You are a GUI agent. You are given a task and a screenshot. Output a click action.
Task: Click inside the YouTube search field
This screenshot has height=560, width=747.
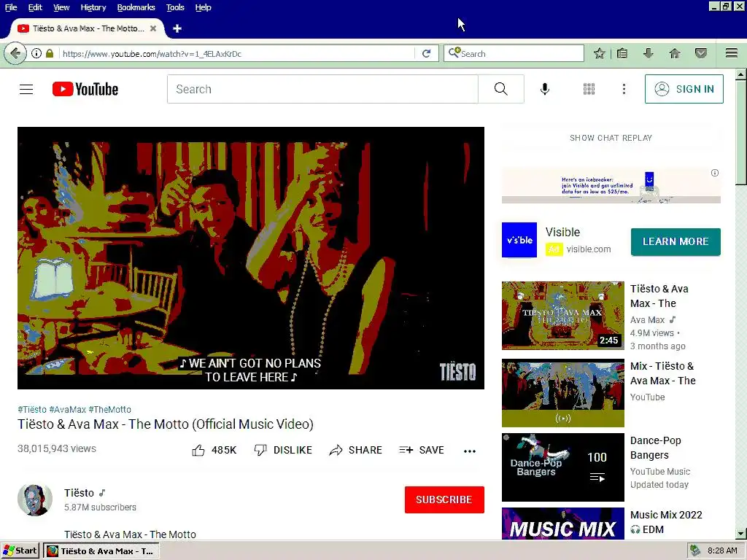pyautogui.click(x=322, y=89)
